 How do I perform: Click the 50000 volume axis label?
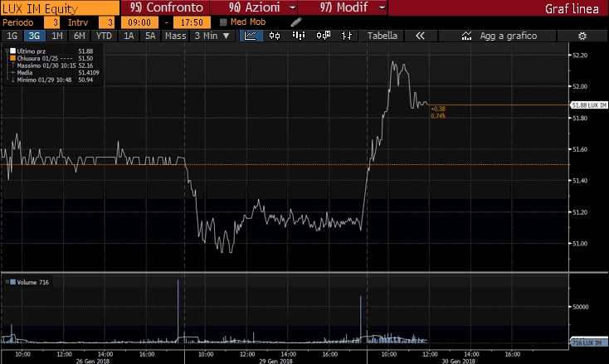click(580, 307)
